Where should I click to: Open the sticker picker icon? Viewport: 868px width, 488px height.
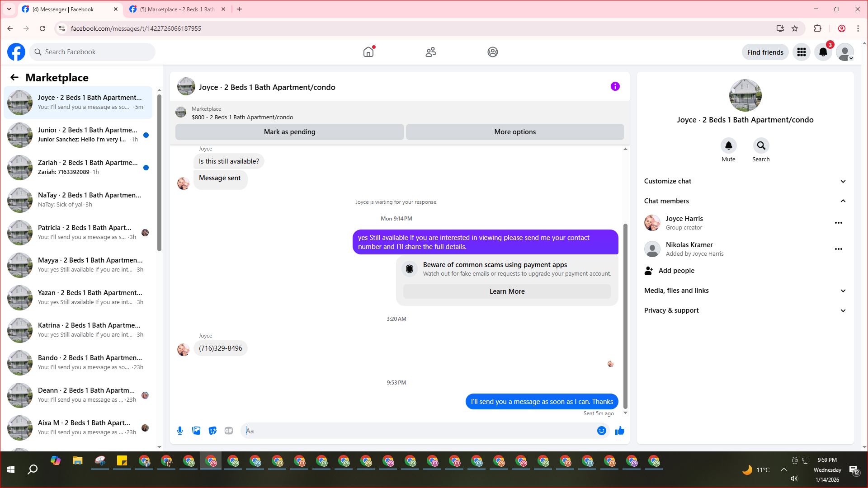212,431
